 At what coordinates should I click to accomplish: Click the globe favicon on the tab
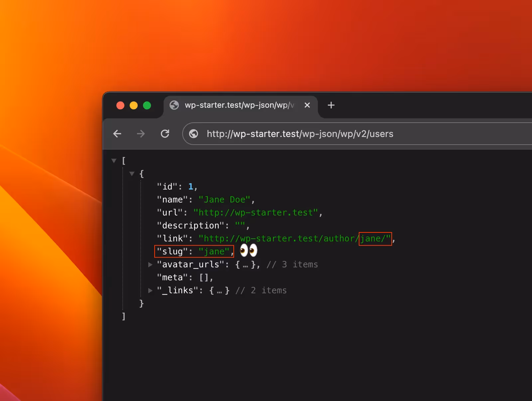point(174,105)
